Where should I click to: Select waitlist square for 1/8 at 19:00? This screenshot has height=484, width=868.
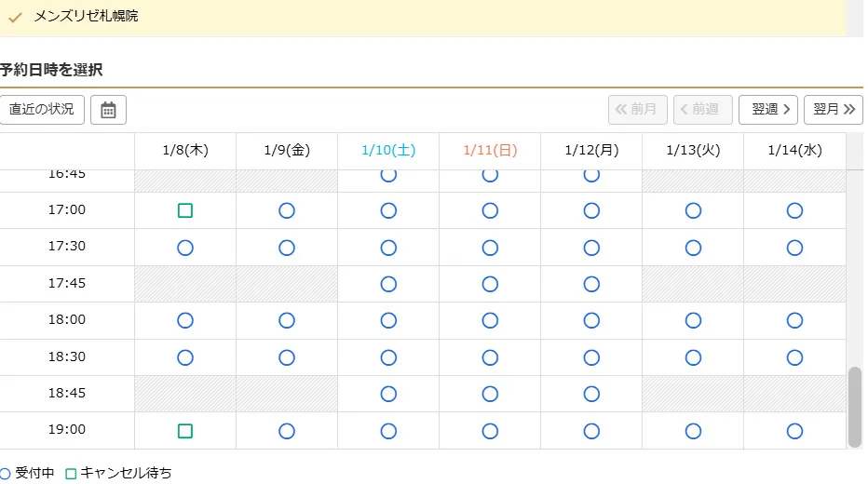[185, 431]
